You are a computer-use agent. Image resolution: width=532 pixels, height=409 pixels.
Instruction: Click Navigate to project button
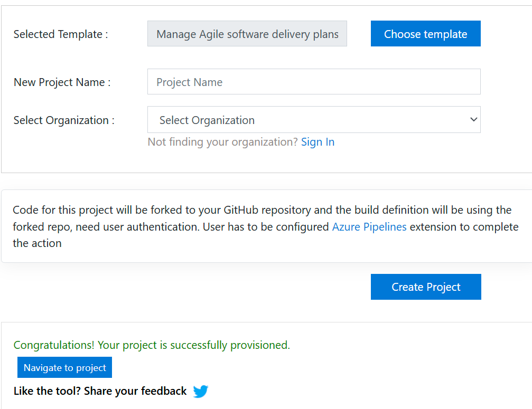64,368
